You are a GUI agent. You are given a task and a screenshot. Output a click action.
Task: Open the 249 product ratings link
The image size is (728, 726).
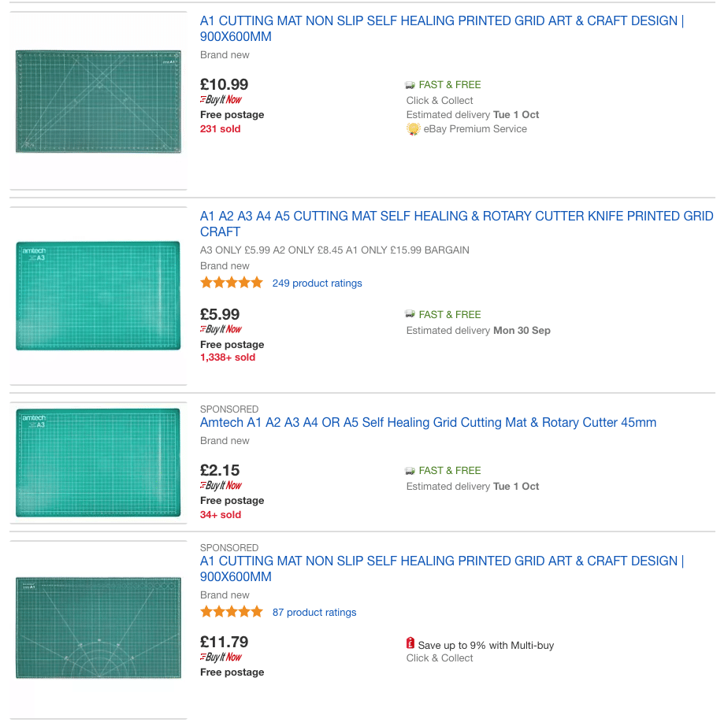tap(317, 283)
